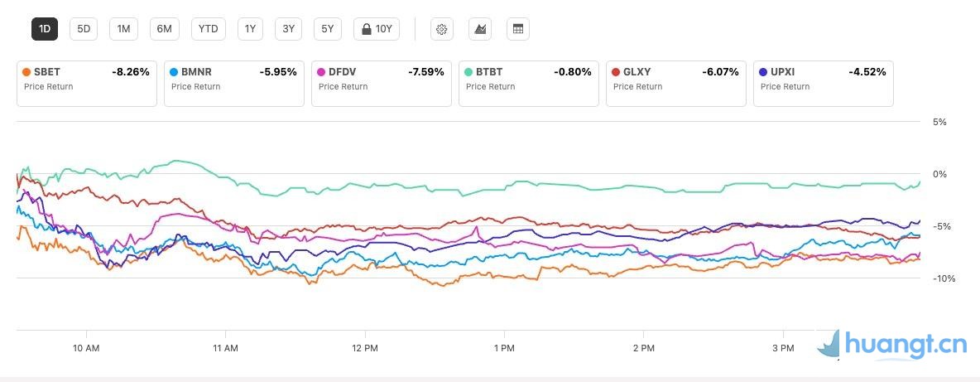
Task: Open chart settings gear icon
Action: 442,29
